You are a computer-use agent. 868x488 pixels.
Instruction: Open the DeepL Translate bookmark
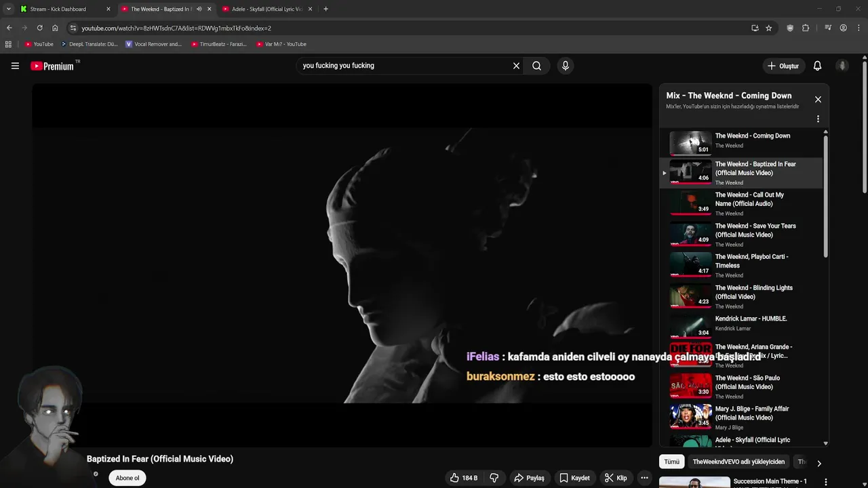[x=89, y=44]
